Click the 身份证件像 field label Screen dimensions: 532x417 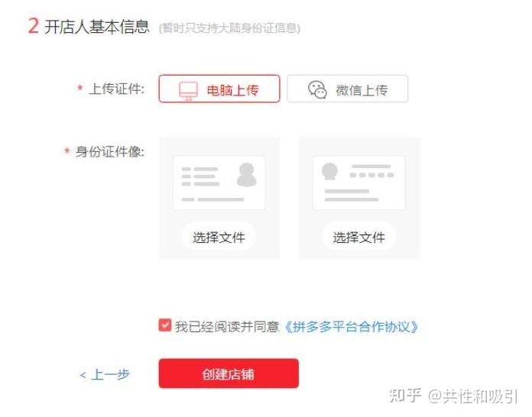pos(109,151)
